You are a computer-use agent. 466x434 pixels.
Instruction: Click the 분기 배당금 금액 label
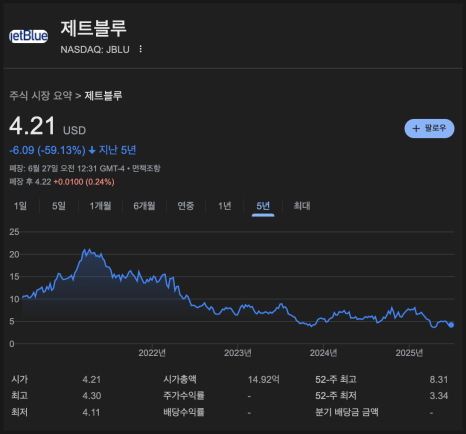[x=347, y=412]
